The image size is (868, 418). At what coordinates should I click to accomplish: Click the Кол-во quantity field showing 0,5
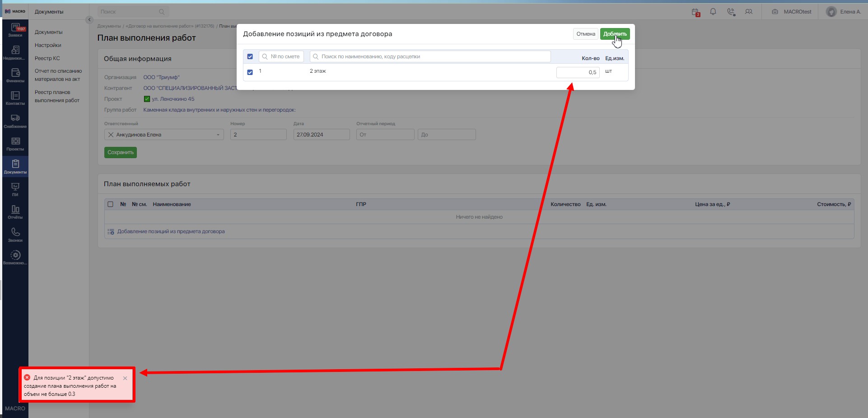578,72
